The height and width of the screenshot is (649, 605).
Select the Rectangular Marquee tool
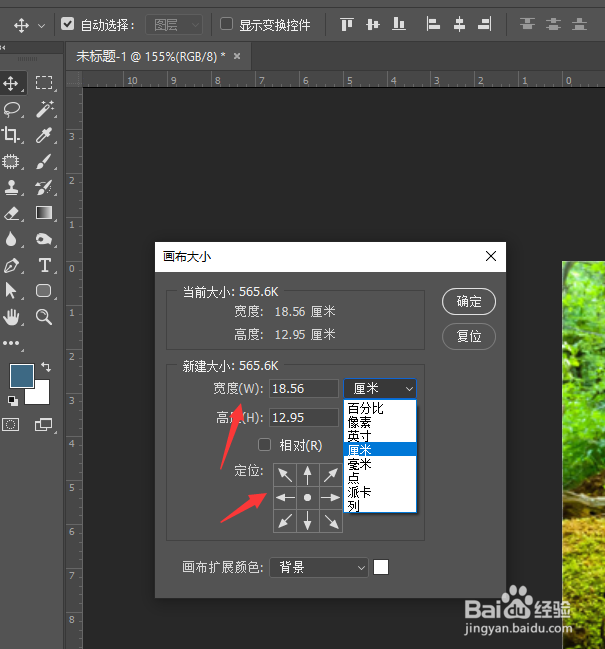[44, 83]
